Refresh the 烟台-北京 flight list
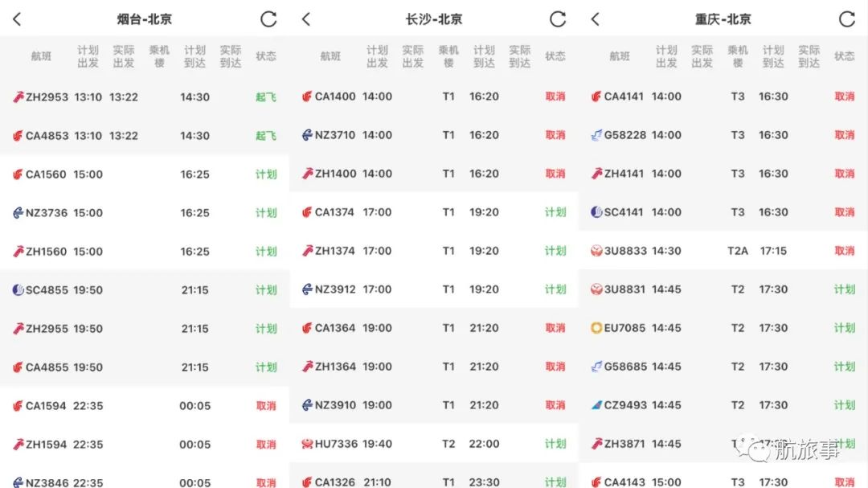Image resolution: width=868 pixels, height=488 pixels. (268, 19)
